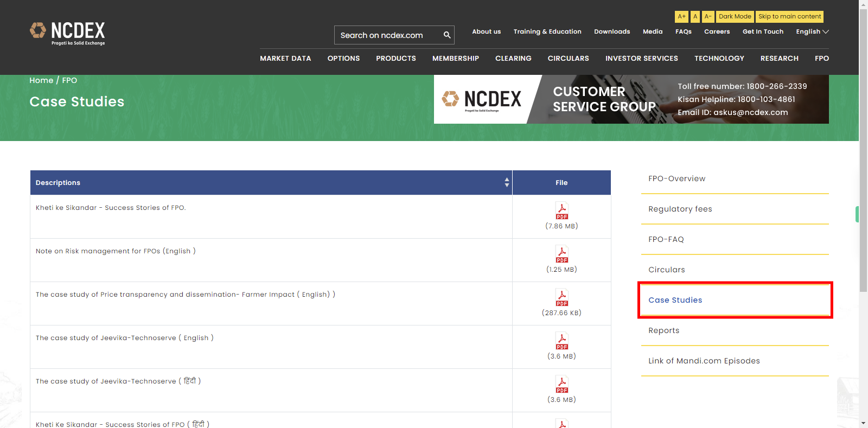Sort table by Descriptions column arrows
Screen dimensions: 868x428
[507, 182]
